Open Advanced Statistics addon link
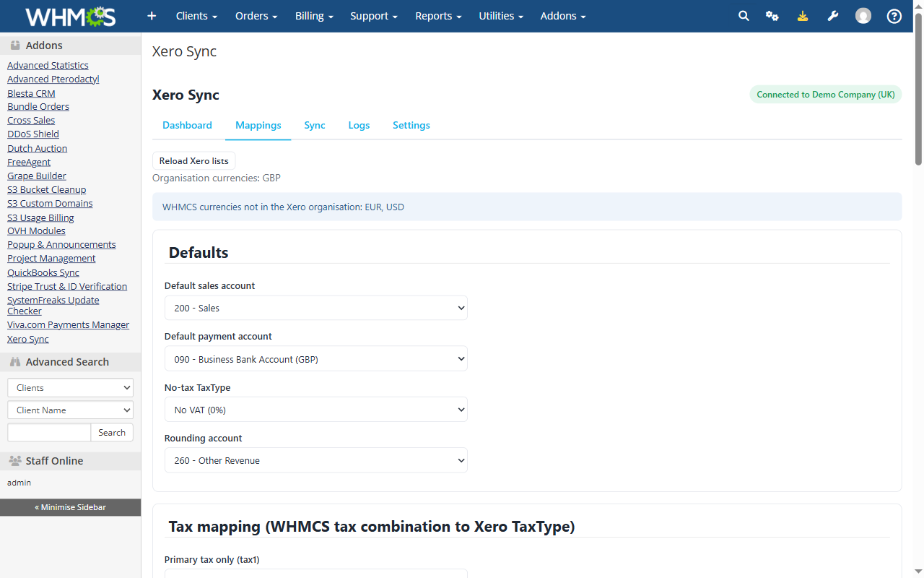Screen dimensions: 924x578 click(48, 65)
